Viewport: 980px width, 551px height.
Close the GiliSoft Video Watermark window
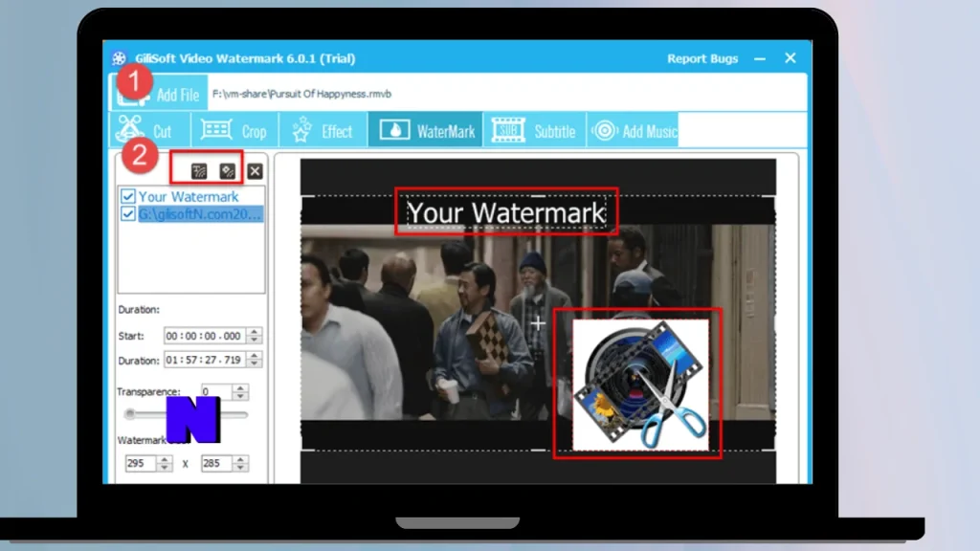[x=791, y=58]
